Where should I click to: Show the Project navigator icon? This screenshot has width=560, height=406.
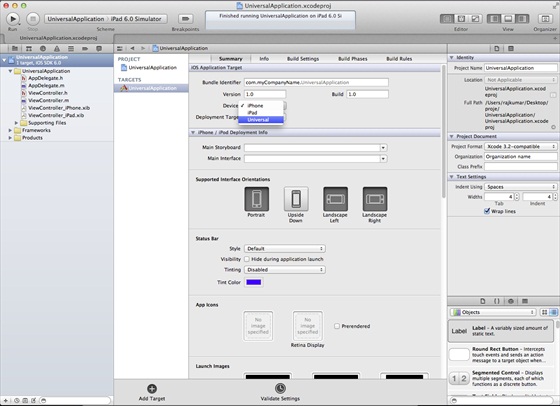click(x=15, y=49)
